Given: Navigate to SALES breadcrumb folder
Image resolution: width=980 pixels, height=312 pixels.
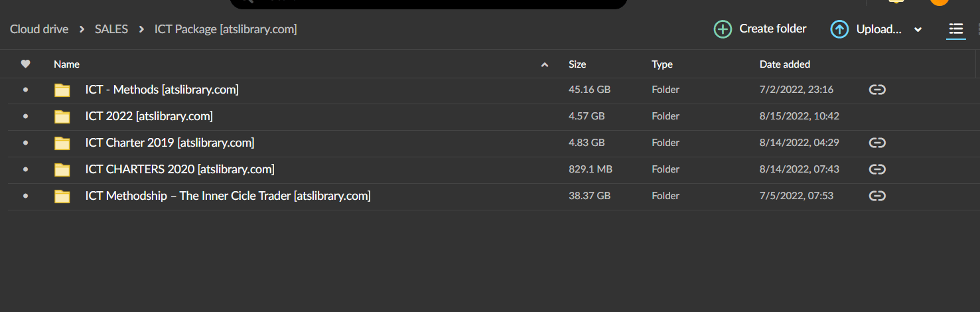Looking at the screenshot, I should (x=111, y=29).
